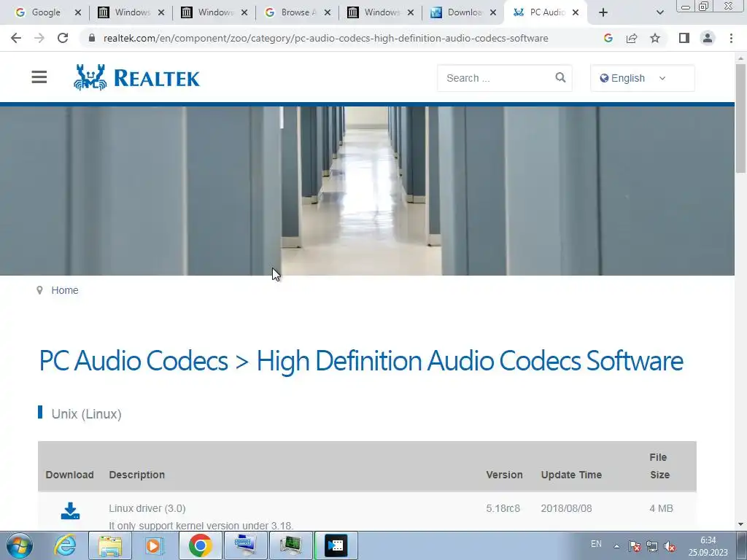Switch to the Google tab

point(46,12)
